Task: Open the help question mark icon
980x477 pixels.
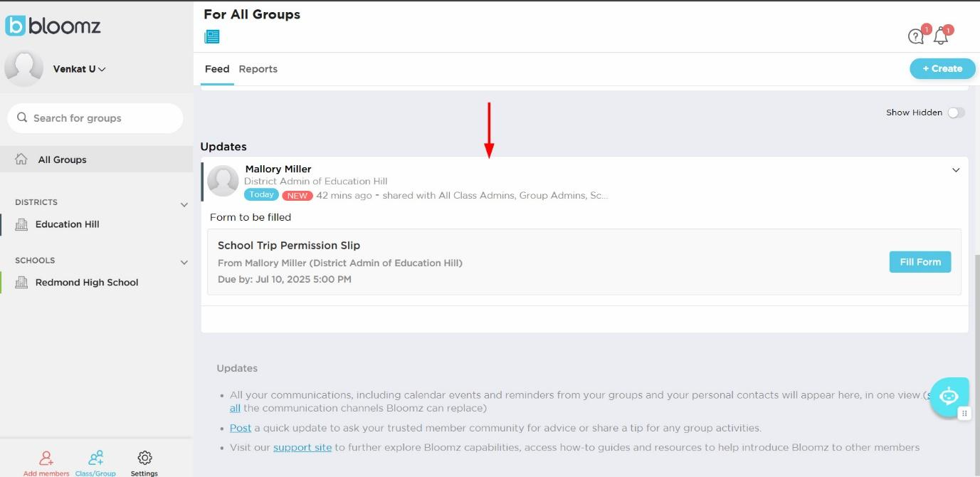Action: tap(916, 36)
